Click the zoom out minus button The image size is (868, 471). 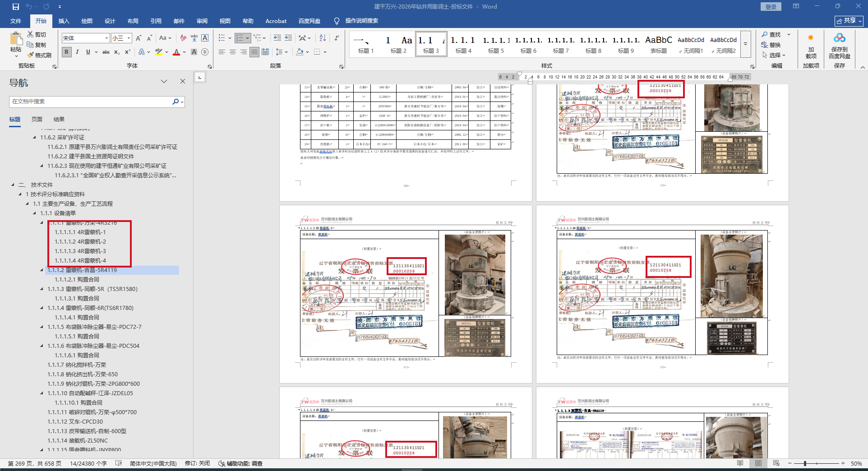click(x=790, y=463)
